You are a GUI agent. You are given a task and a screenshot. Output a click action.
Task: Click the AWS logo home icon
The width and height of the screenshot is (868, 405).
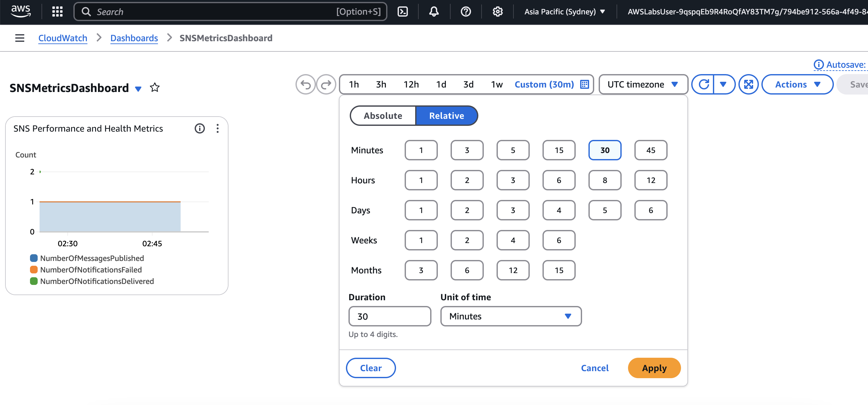[x=21, y=11]
